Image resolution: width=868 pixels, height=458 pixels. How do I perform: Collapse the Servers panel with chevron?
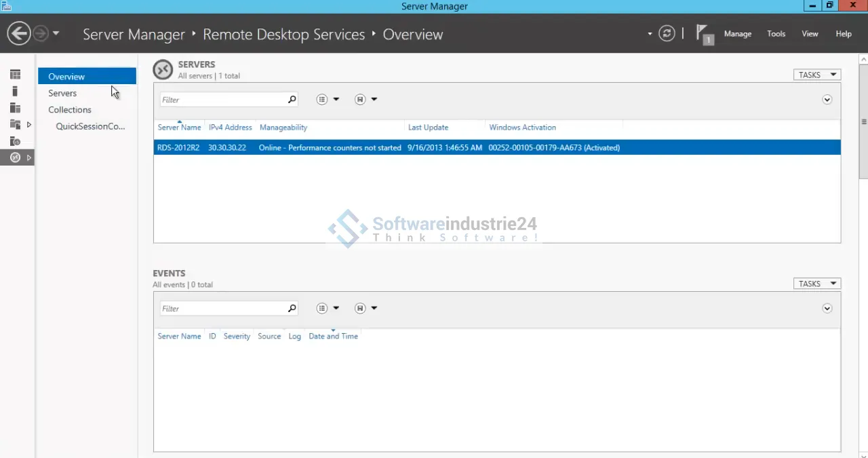(x=827, y=100)
